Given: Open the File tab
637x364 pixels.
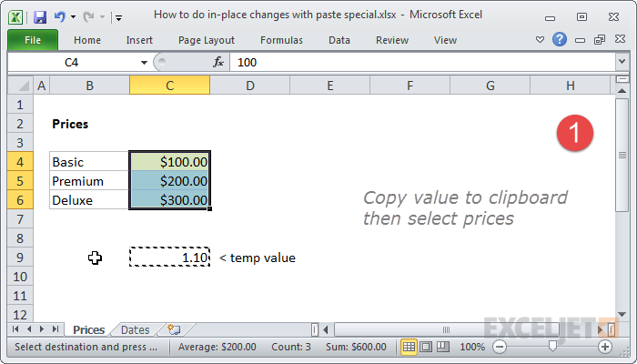Looking at the screenshot, I should [x=33, y=40].
